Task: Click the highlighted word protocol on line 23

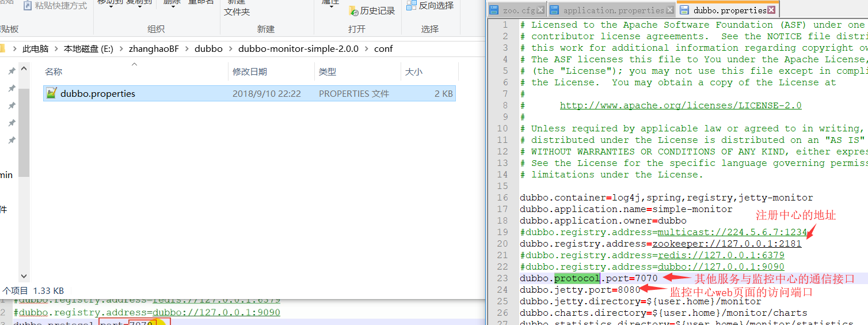Action: tap(577, 278)
